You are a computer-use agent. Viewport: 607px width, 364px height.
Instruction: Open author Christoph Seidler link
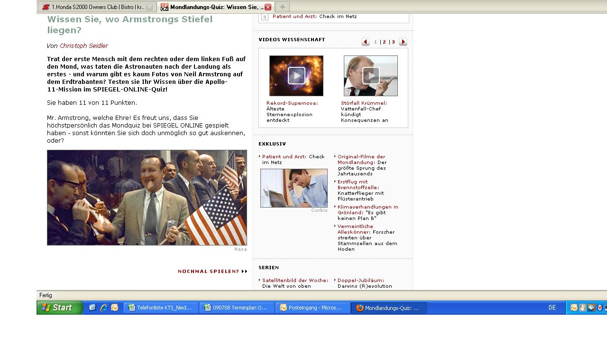coord(84,46)
